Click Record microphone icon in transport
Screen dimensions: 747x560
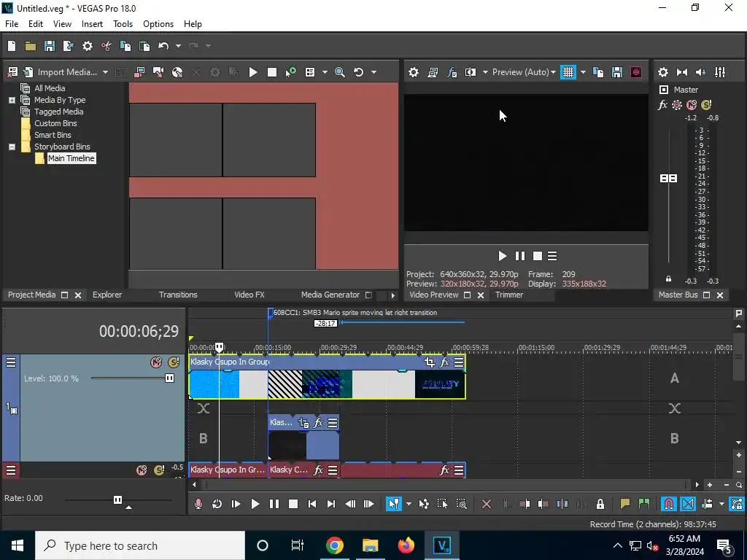[x=198, y=504]
